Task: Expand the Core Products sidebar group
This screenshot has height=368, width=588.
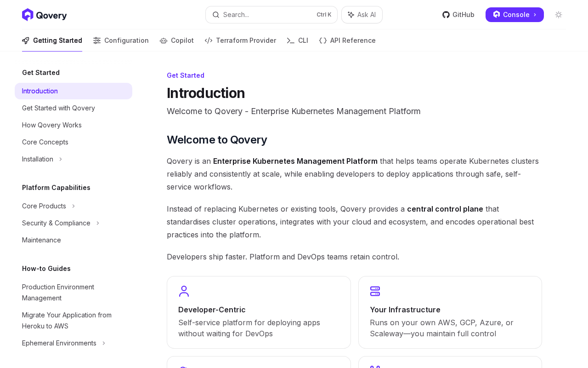Action: pos(49,206)
